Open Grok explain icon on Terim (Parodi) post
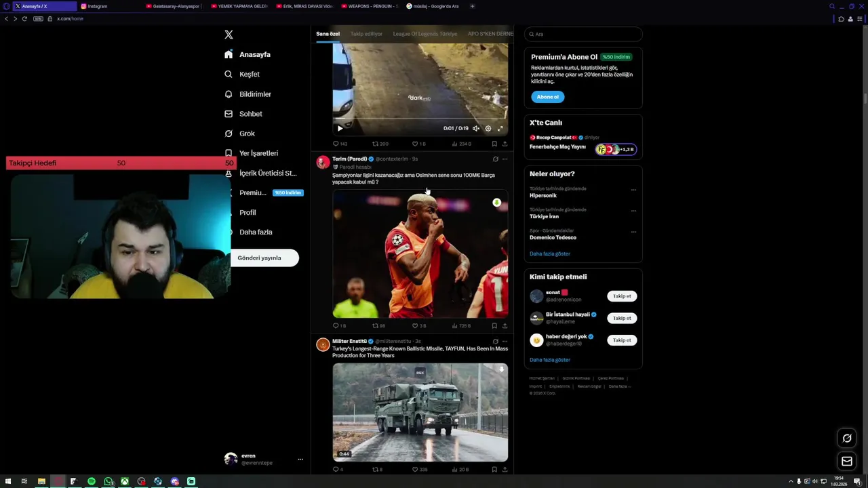Image resolution: width=868 pixels, height=488 pixels. (x=495, y=159)
